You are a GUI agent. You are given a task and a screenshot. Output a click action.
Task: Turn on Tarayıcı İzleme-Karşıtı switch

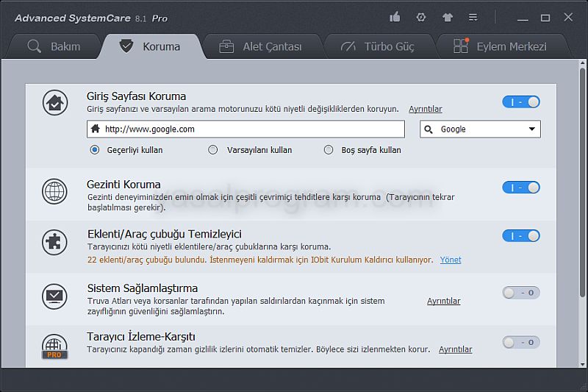click(521, 342)
